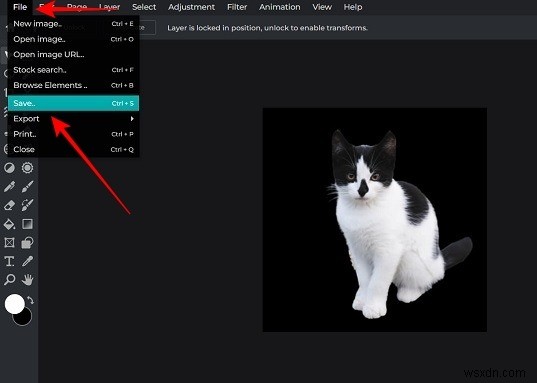The width and height of the screenshot is (537, 383).
Task: Open the white foreground color swatch
Action: [14, 304]
